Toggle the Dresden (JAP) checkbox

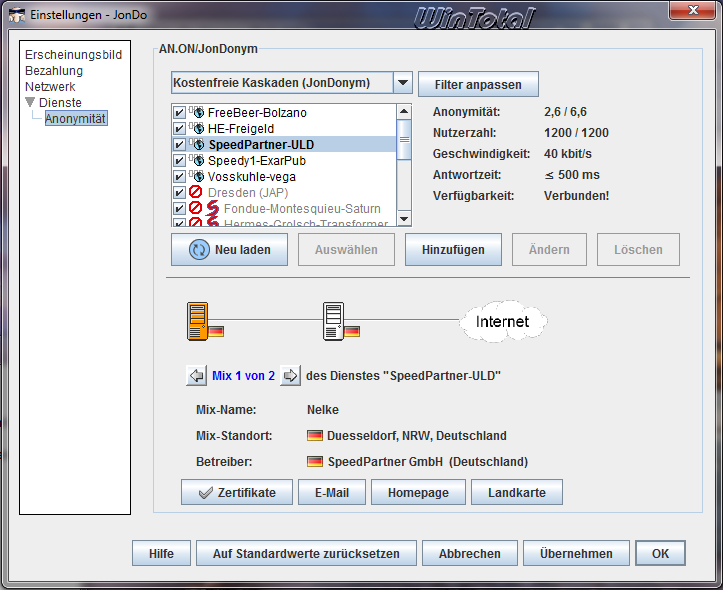(x=179, y=193)
